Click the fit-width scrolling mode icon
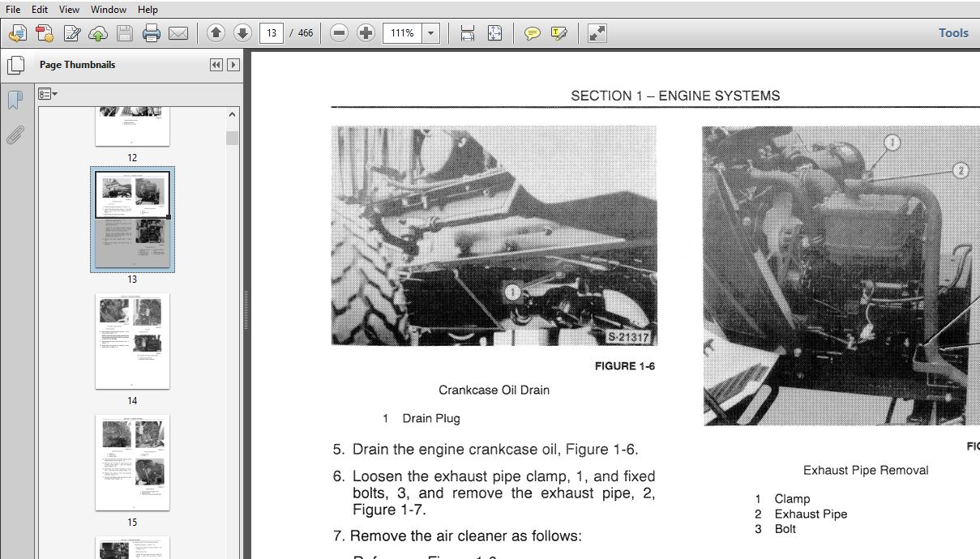The image size is (980, 559). point(468,33)
